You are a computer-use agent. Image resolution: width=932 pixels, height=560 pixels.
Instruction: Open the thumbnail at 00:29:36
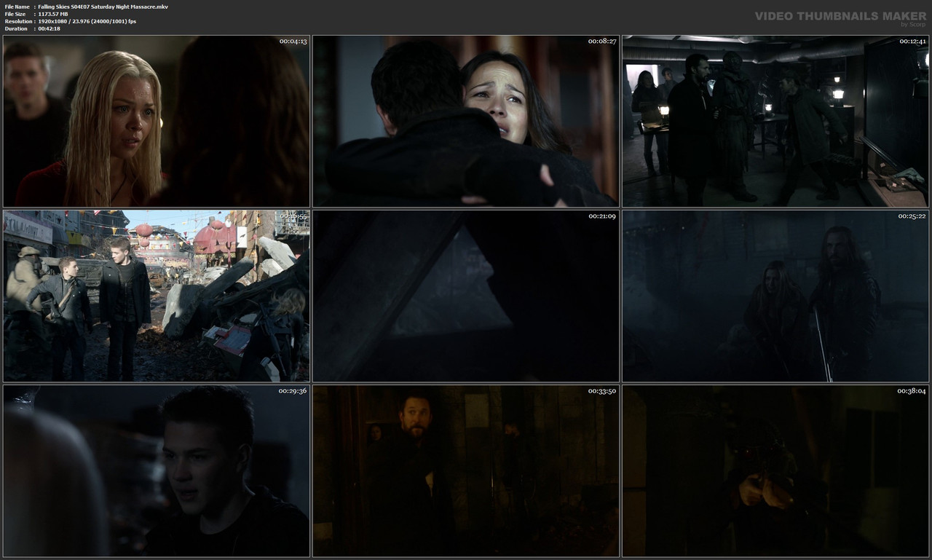(x=157, y=471)
